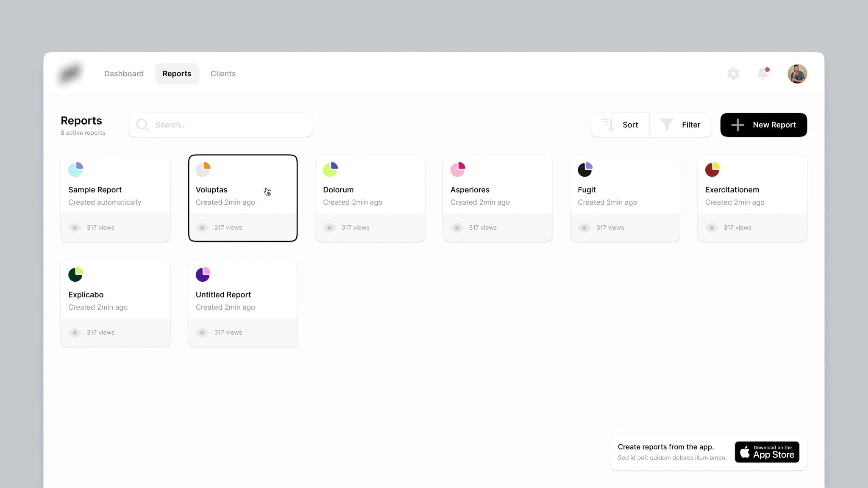
Task: Switch to the Clients tab
Action: coord(223,74)
